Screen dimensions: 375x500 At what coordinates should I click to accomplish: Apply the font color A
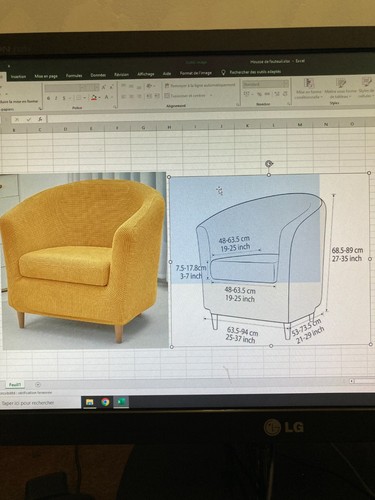click(107, 97)
